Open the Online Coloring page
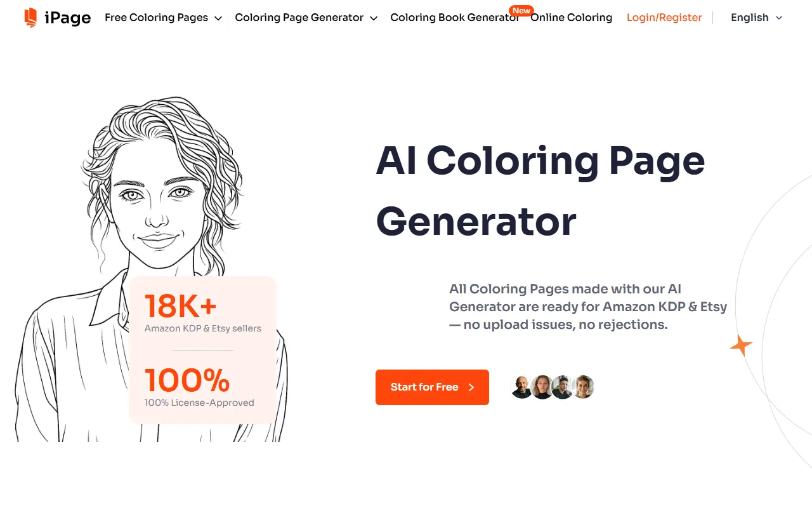This screenshot has height=508, width=812. (571, 18)
